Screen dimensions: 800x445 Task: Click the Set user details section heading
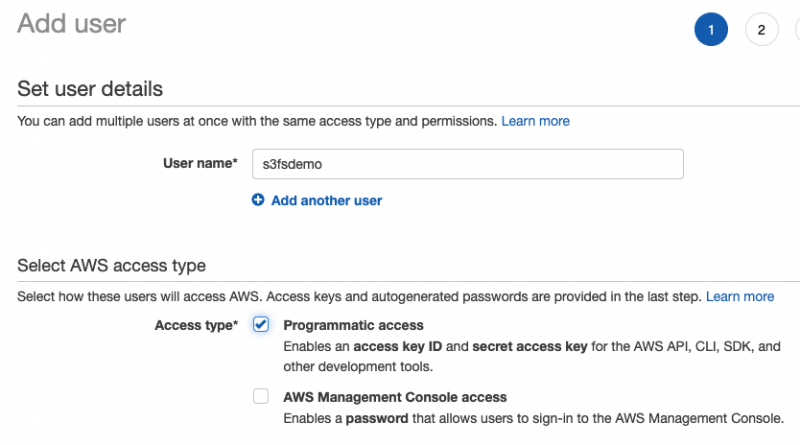click(x=90, y=88)
